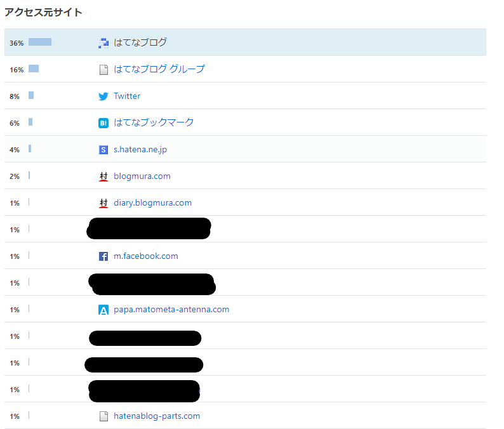Click the 村 icon beside blogmura.com
The height and width of the screenshot is (429, 504).
[103, 176]
